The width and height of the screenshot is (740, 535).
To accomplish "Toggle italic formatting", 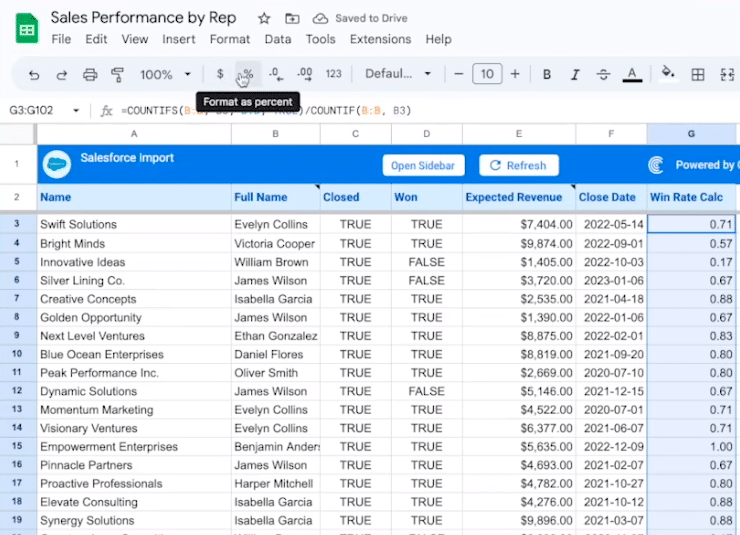I will [575, 74].
